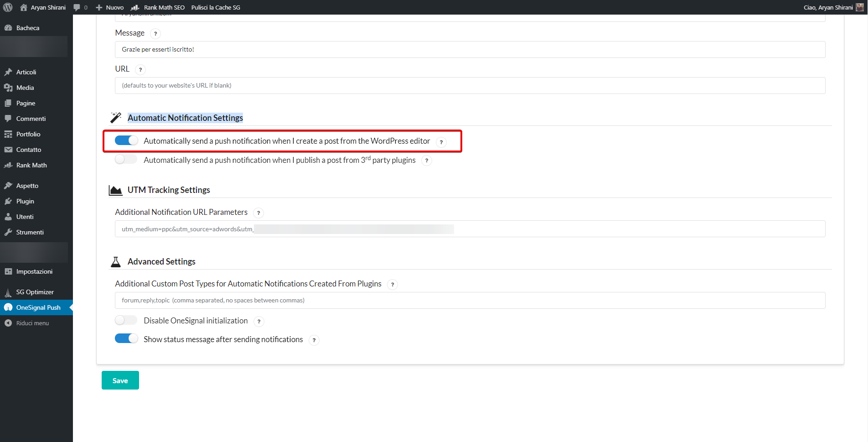Open comments bubble icon in admin bar
868x442 pixels.
[x=77, y=7]
